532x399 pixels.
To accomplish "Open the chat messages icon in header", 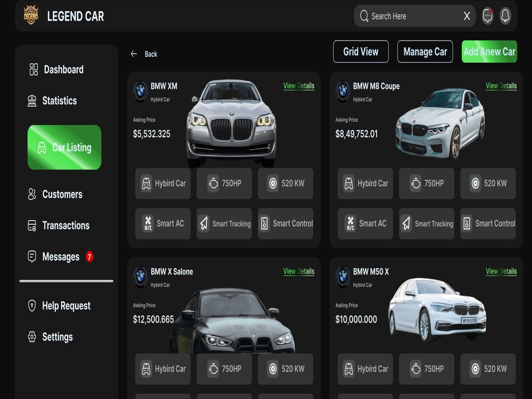I will pos(487,16).
